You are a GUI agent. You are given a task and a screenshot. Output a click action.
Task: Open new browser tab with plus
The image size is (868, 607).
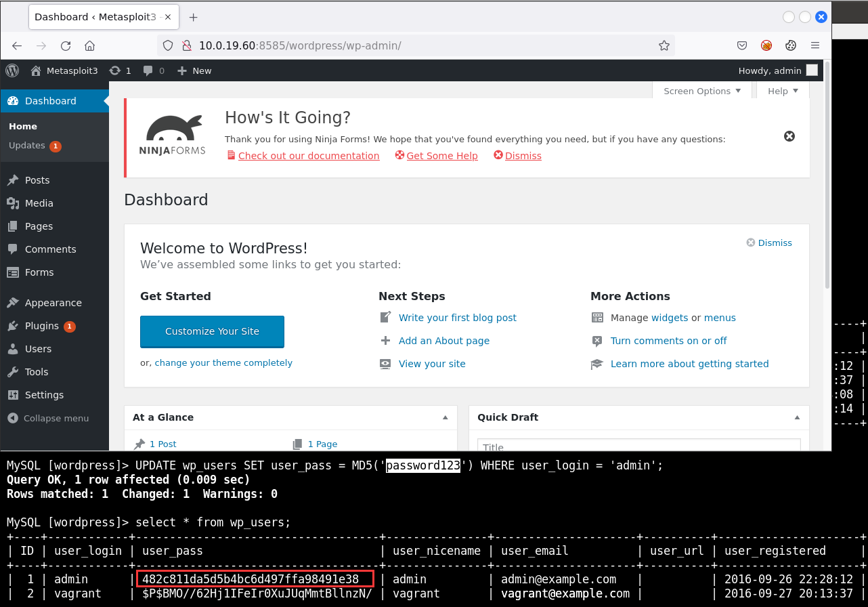coord(193,17)
